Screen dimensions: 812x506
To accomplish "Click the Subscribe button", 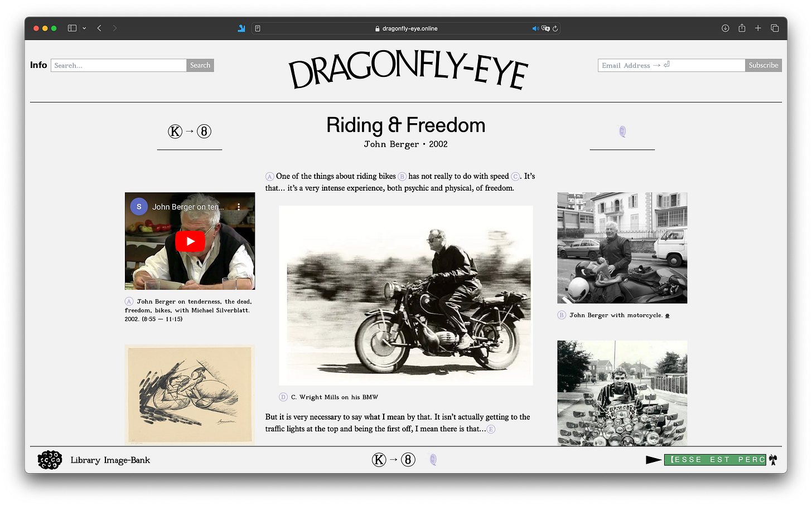I will 763,65.
